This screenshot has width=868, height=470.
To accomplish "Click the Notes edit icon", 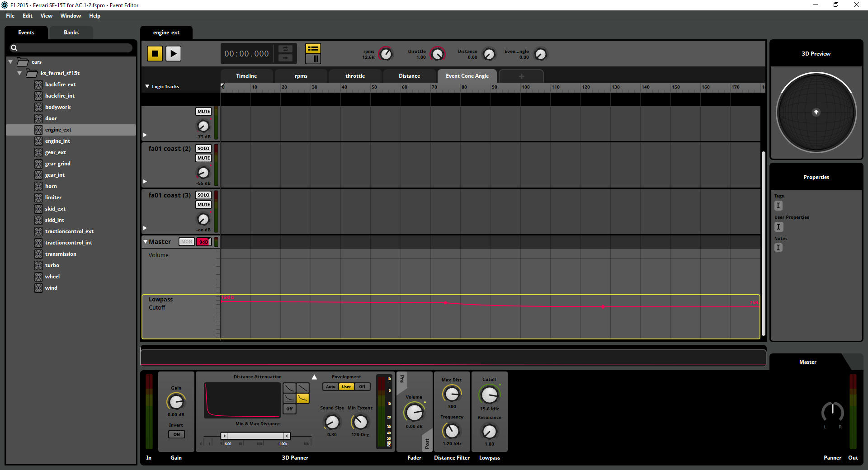I will [x=778, y=248].
